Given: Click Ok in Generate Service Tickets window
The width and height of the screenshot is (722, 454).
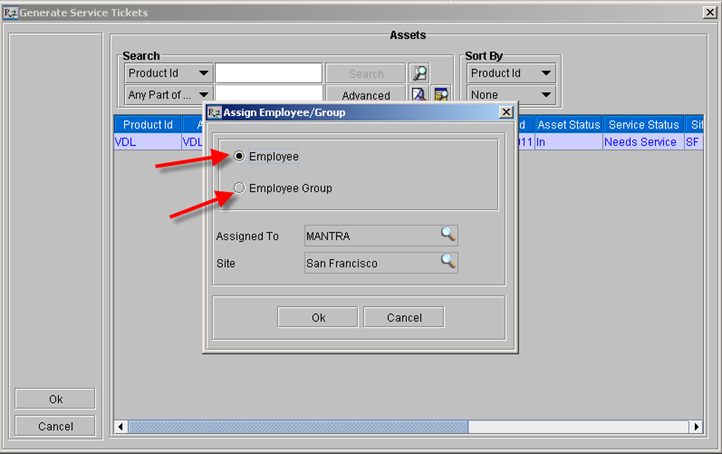Looking at the screenshot, I should pyautogui.click(x=55, y=399).
